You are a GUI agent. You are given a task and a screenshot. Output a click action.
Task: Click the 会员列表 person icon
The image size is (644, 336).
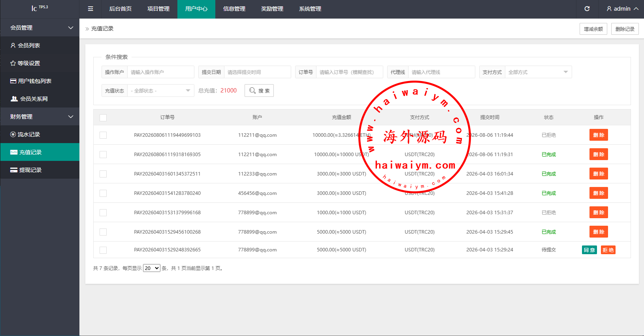click(13, 45)
